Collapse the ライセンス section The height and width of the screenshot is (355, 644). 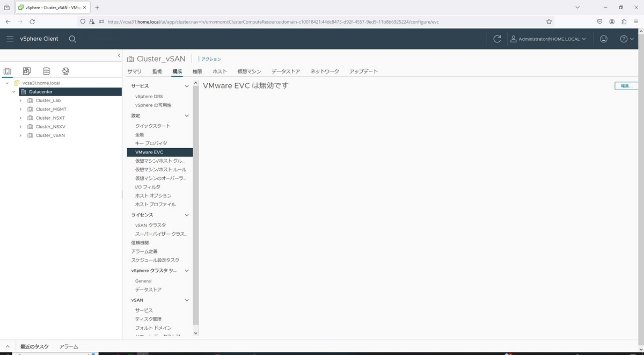tap(187, 215)
